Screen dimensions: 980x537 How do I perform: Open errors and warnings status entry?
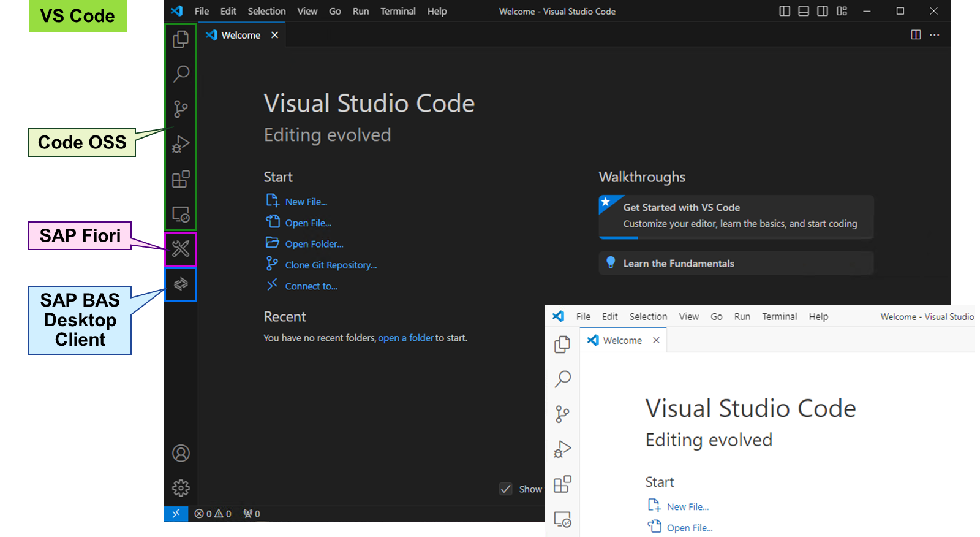pos(213,514)
